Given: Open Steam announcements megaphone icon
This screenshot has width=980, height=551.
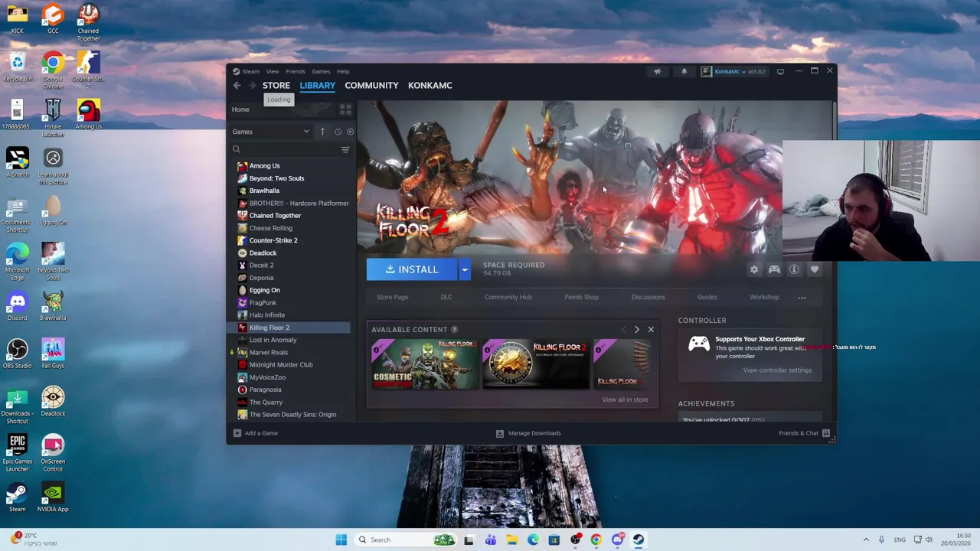Looking at the screenshot, I should 658,71.
